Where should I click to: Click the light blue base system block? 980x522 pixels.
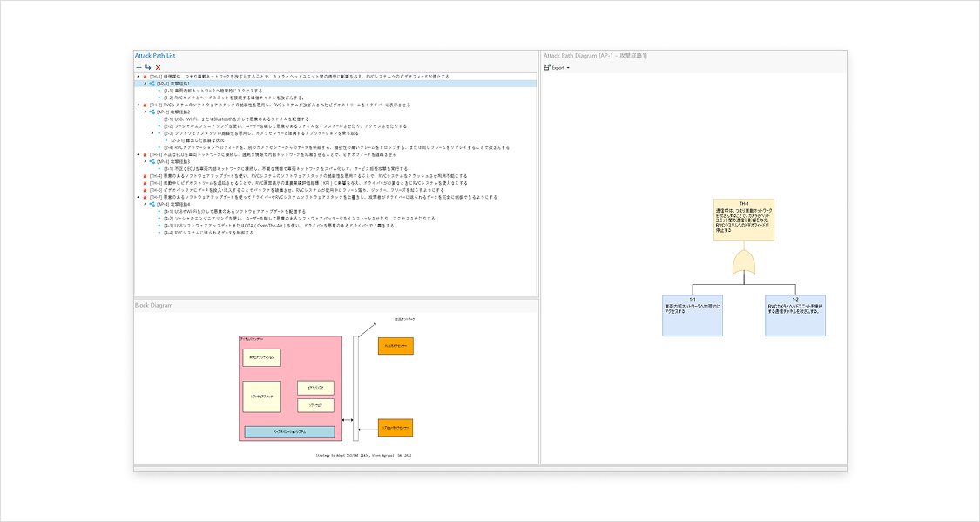(x=289, y=432)
